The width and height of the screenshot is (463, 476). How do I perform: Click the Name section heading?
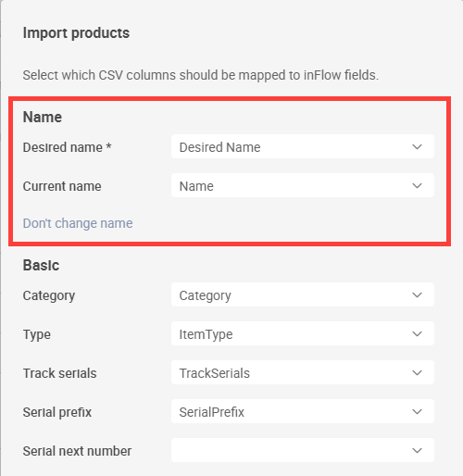pyautogui.click(x=43, y=117)
